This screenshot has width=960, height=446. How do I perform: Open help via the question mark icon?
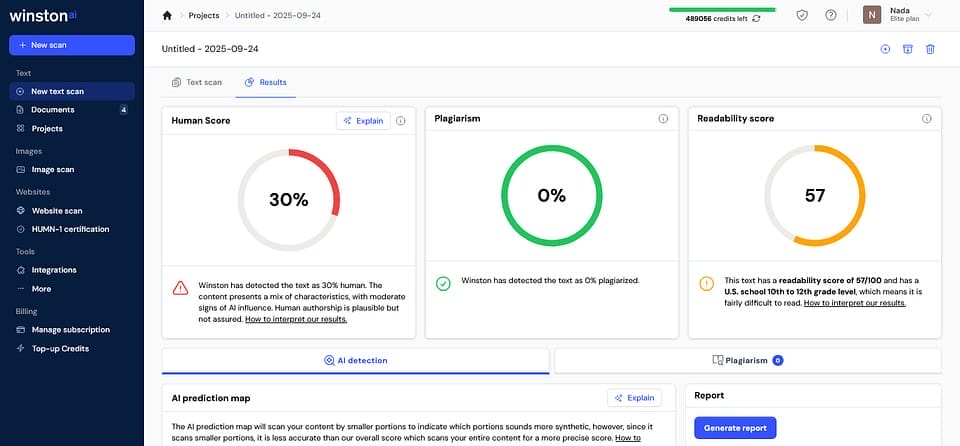coord(830,15)
